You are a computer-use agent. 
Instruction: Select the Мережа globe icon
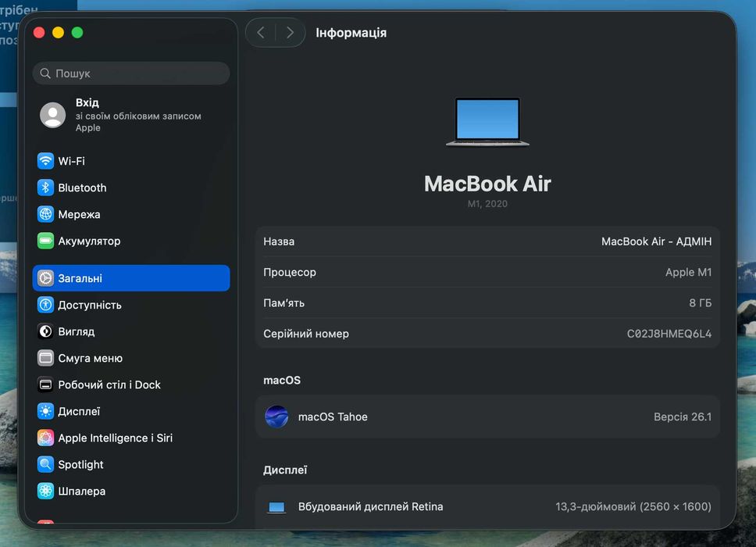click(x=45, y=214)
